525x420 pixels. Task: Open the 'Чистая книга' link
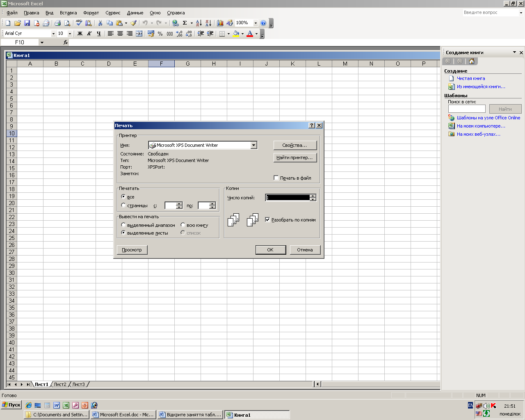(x=471, y=78)
